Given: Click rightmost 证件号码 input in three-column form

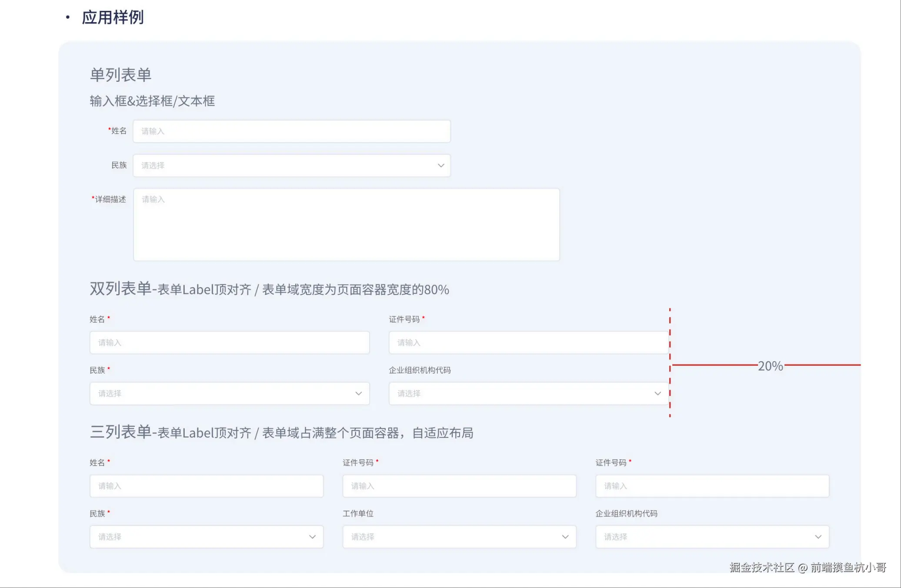Looking at the screenshot, I should pyautogui.click(x=712, y=486).
